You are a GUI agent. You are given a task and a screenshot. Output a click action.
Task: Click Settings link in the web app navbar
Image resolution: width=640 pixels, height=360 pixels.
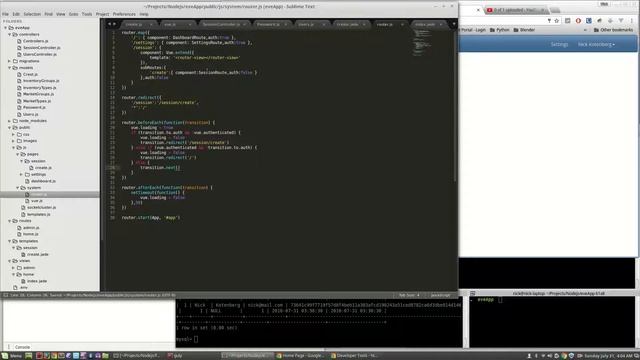coord(559,44)
